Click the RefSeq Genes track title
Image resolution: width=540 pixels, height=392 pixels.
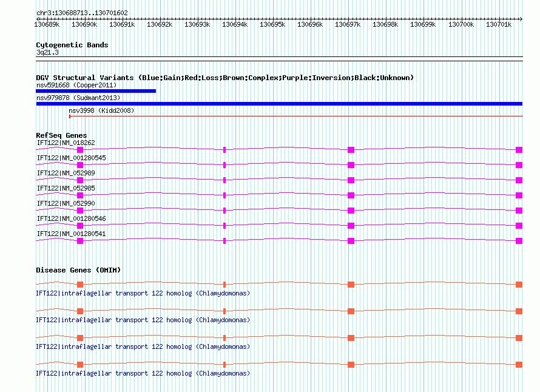pos(61,135)
